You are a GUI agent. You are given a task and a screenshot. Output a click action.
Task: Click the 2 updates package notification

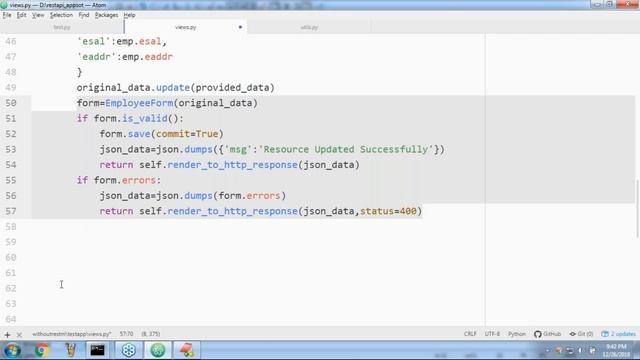pyautogui.click(x=618, y=334)
